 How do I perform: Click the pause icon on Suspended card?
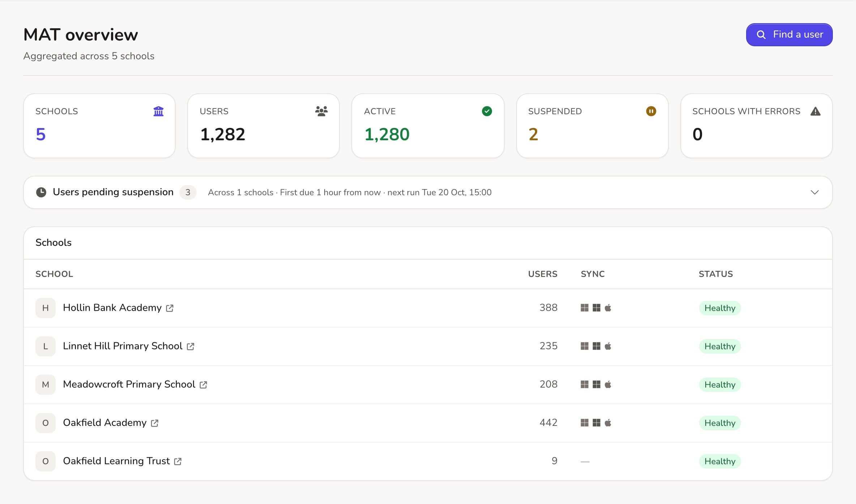(651, 111)
